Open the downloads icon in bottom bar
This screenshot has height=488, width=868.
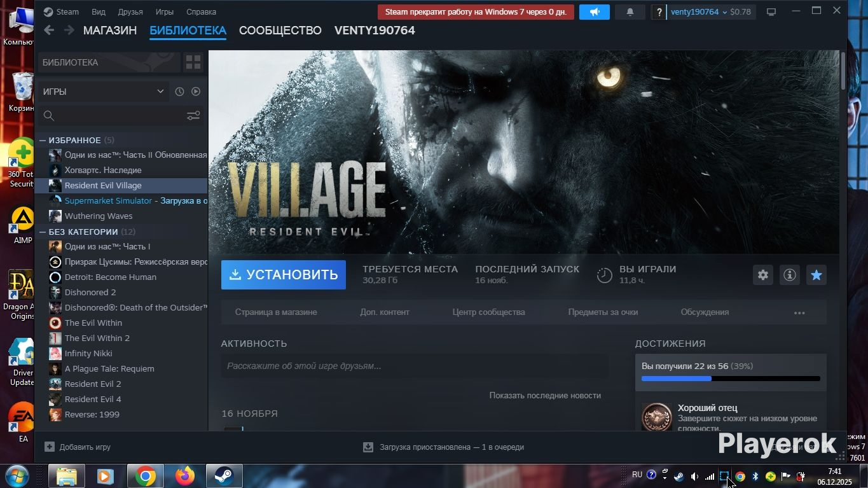coord(368,447)
